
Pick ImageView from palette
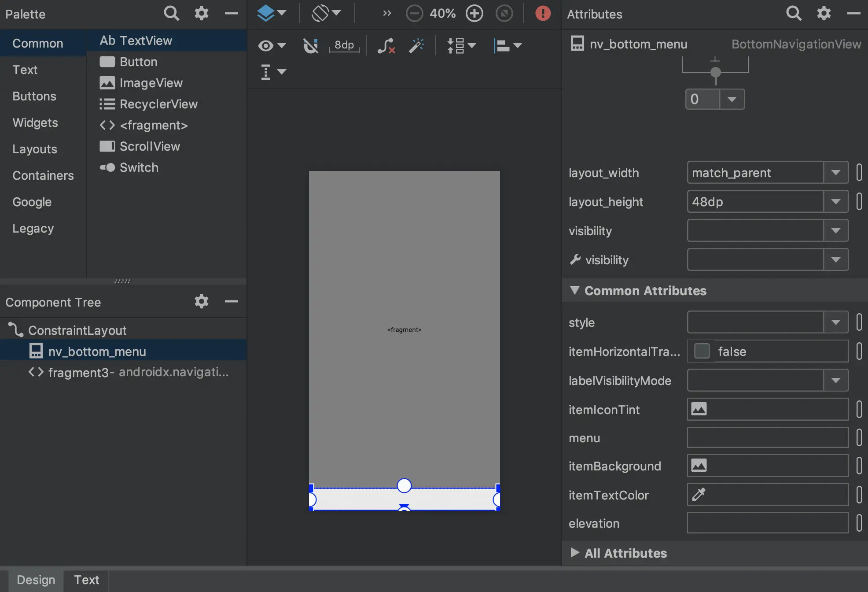167,83
